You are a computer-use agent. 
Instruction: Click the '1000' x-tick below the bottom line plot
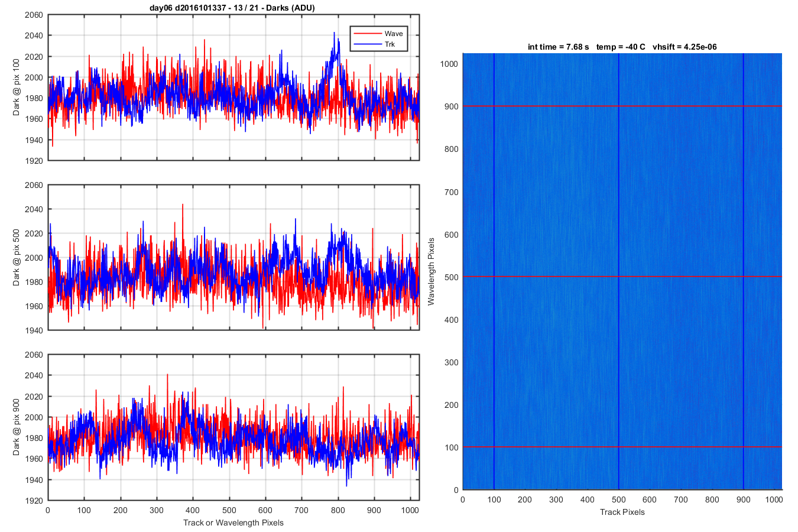coord(411,510)
